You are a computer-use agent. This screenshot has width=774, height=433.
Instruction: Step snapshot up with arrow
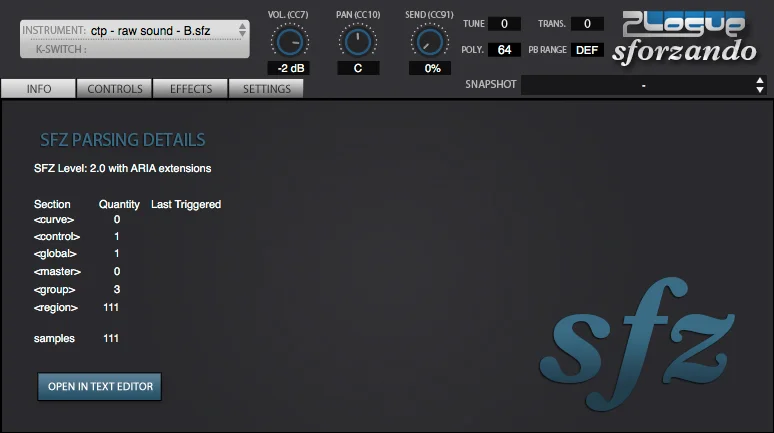tap(760, 80)
